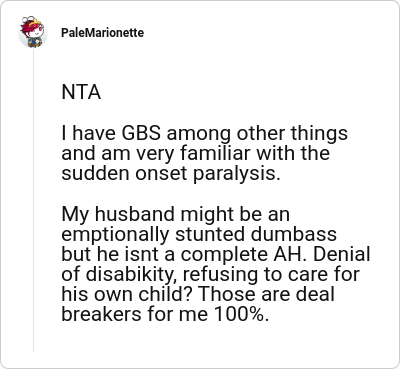Click the 100% text
Viewport: 400px width, 369px height.
point(241,314)
